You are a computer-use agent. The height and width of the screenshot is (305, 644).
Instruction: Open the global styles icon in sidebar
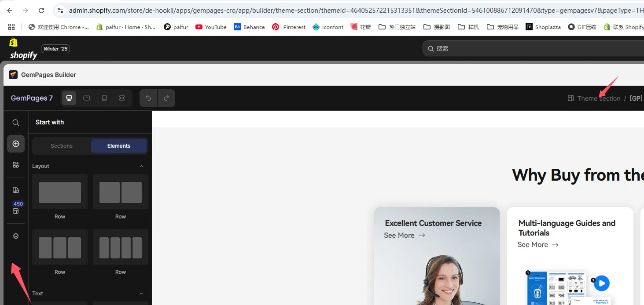coord(16,190)
